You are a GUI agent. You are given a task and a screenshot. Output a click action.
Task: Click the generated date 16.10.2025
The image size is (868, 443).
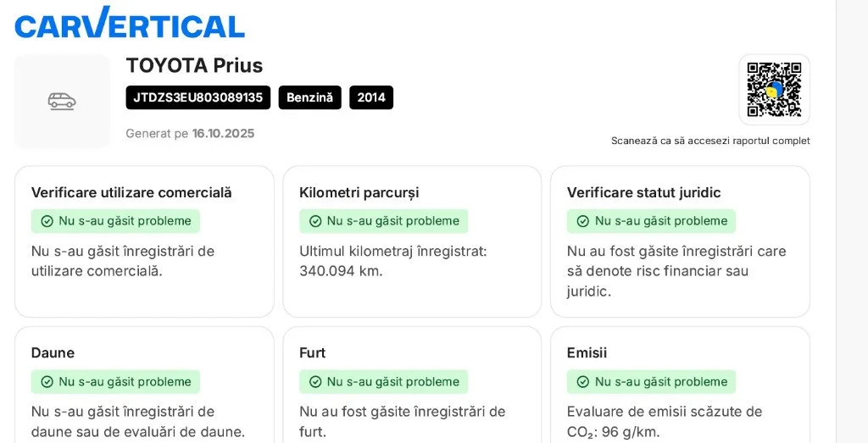click(223, 133)
